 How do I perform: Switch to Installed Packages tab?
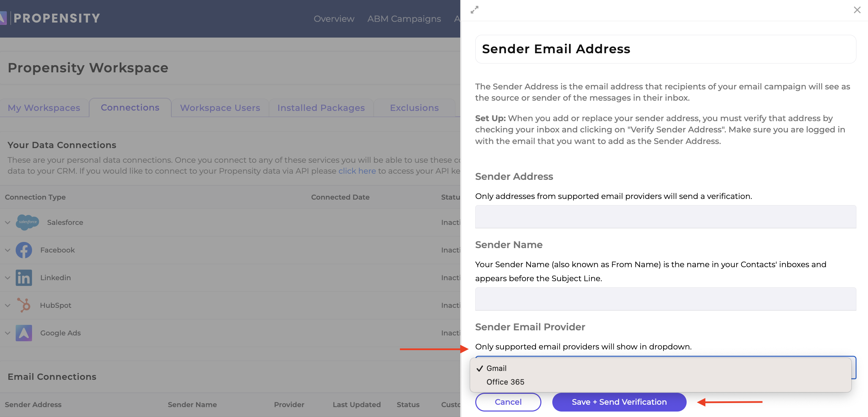click(x=321, y=108)
